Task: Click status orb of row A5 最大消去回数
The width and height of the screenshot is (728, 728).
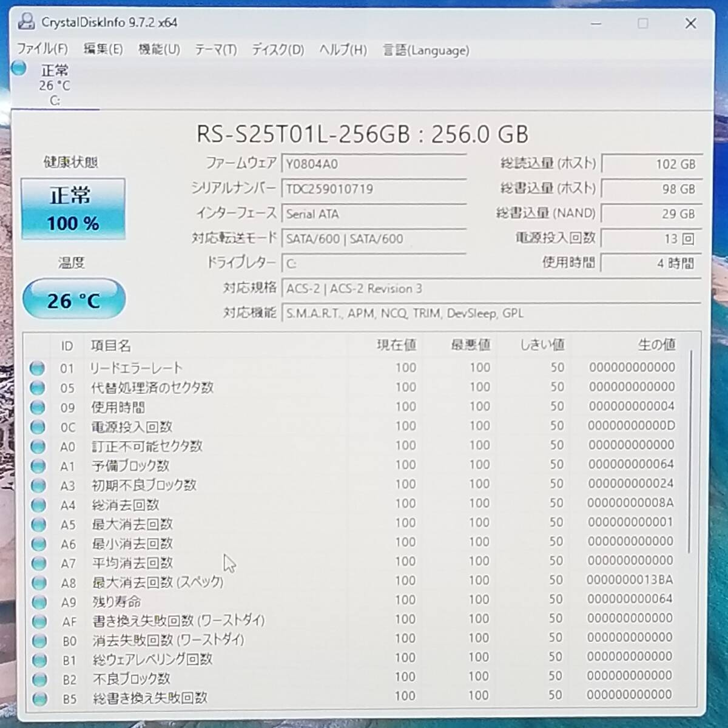Action: (38, 524)
